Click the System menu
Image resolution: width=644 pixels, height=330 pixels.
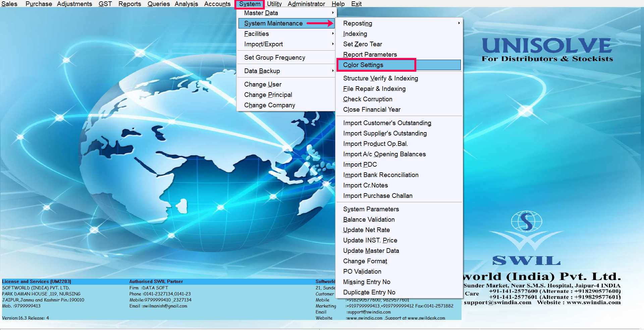coord(250,4)
